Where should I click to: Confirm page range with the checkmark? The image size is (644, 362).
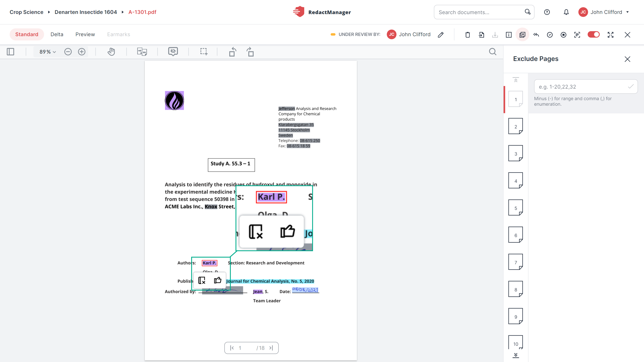pyautogui.click(x=631, y=86)
